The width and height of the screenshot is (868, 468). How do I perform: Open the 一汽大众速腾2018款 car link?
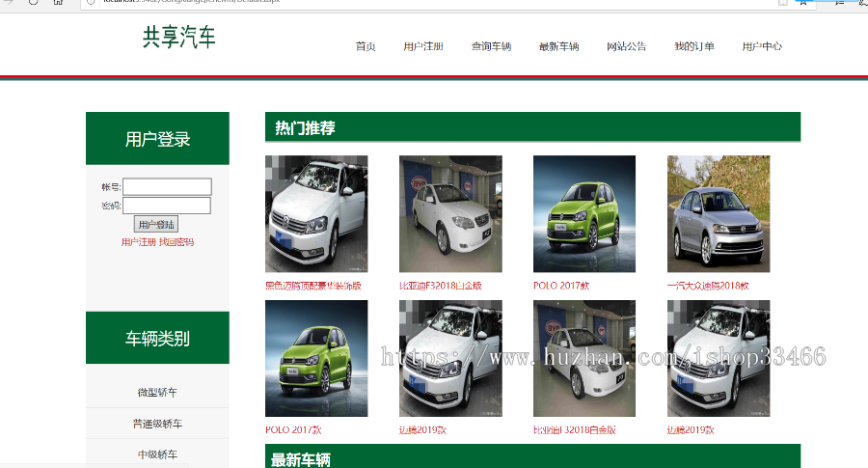pyautogui.click(x=708, y=286)
